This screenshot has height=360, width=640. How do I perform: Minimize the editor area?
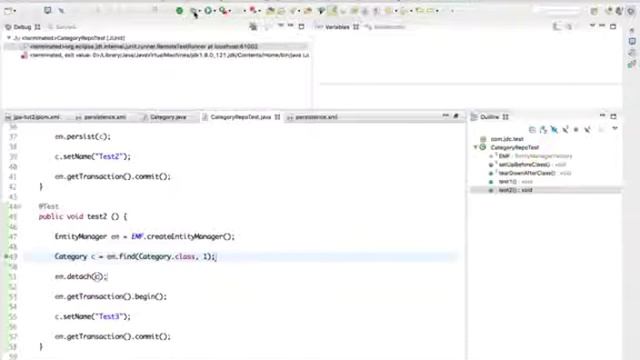coord(445,116)
